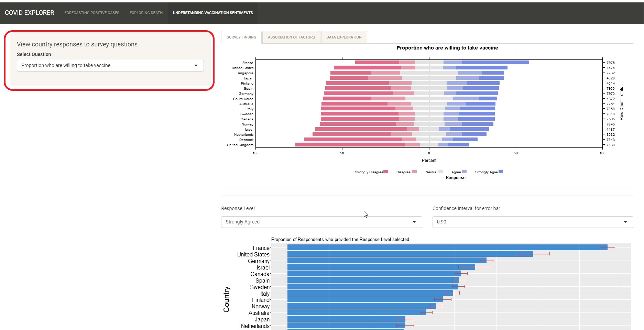Click the Strongly Agree legend swatch
Screen dimensions: 644x330
[x=501, y=172]
